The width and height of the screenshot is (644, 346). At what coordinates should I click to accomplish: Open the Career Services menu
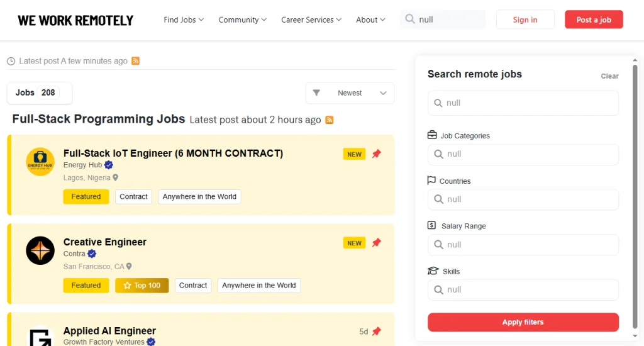311,20
